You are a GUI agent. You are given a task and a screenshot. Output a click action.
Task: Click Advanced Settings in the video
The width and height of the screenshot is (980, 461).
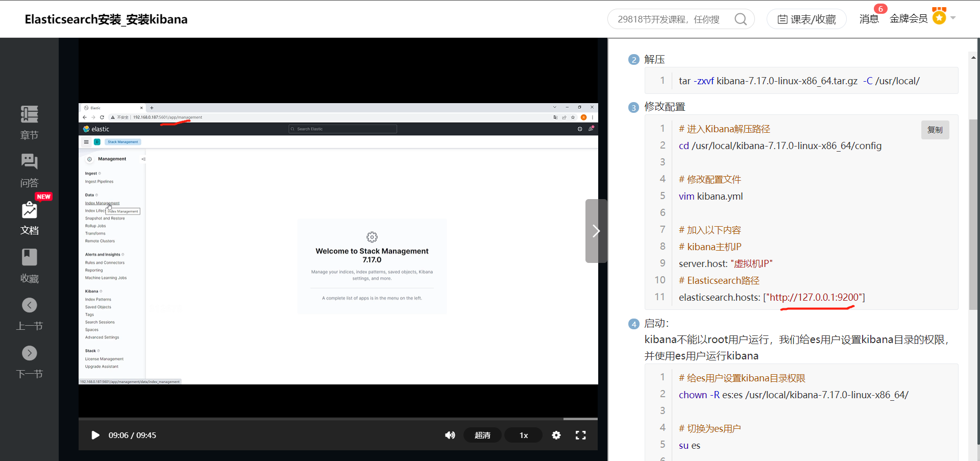point(102,337)
